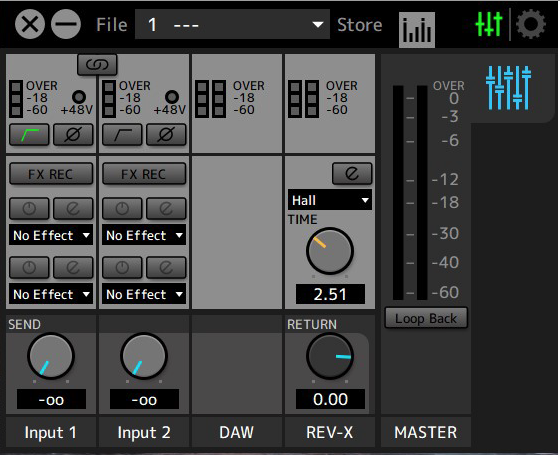This screenshot has width=560, height=455.
Task: Toggle Input 1 phase invert button
Action: [x=73, y=135]
